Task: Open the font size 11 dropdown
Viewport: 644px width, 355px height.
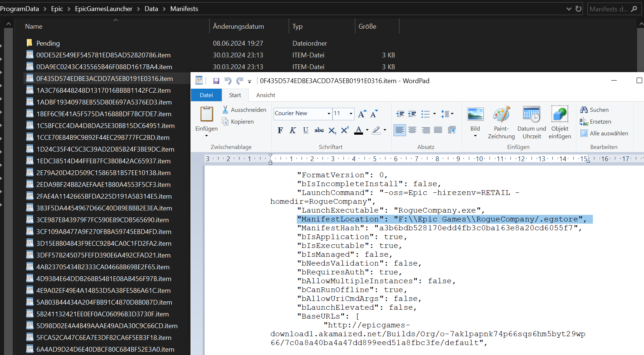Action: [351, 114]
